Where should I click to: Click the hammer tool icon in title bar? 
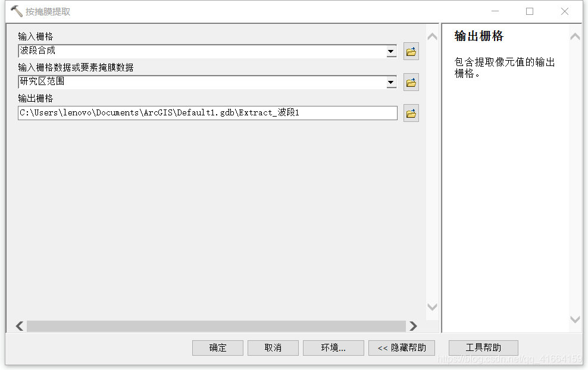[x=16, y=11]
